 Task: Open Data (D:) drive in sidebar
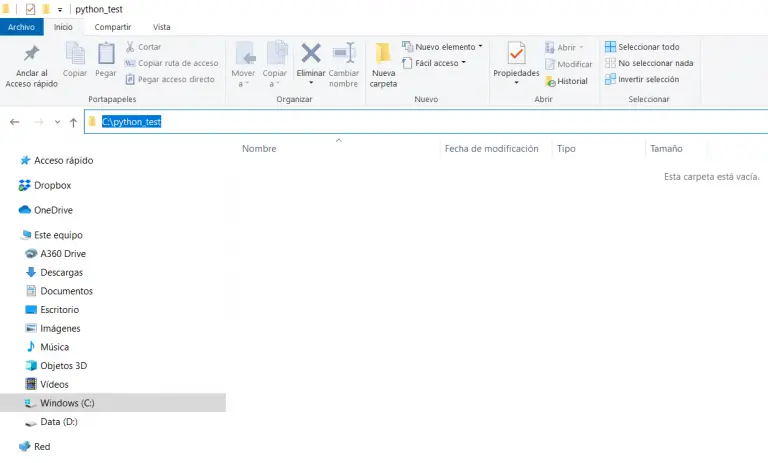[x=58, y=422]
